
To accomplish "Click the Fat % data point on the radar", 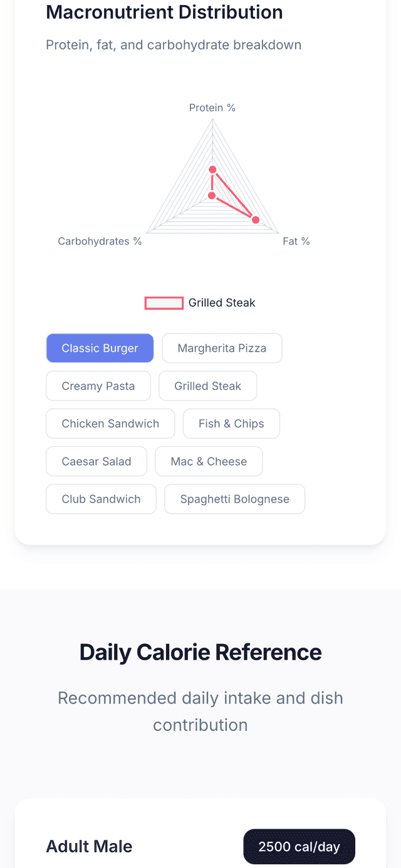I will click(255, 220).
